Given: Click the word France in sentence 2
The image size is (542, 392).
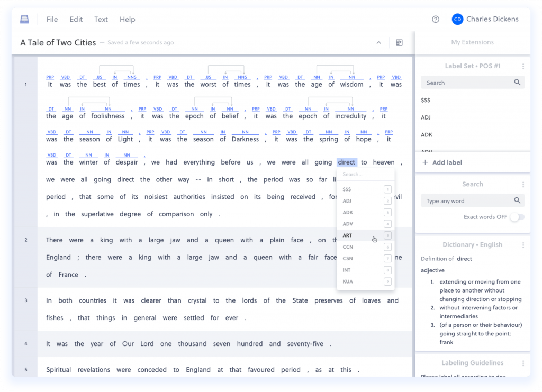Looking at the screenshot, I should [68, 275].
